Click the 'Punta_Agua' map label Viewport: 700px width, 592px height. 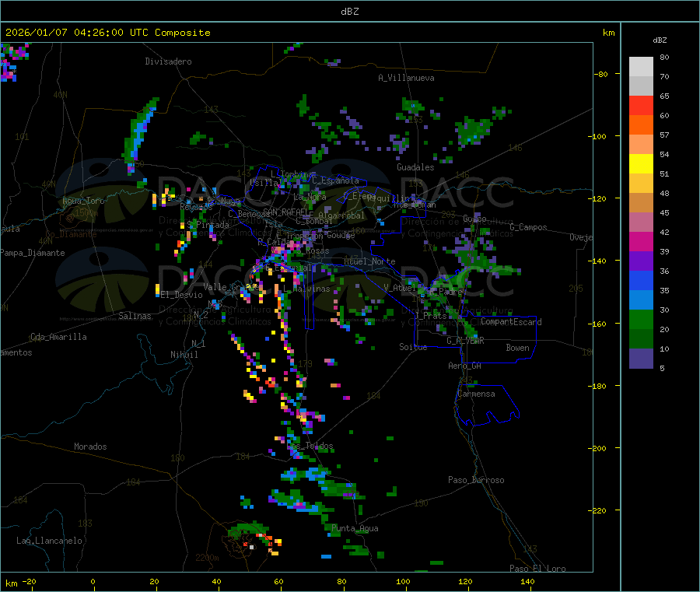[355, 529]
